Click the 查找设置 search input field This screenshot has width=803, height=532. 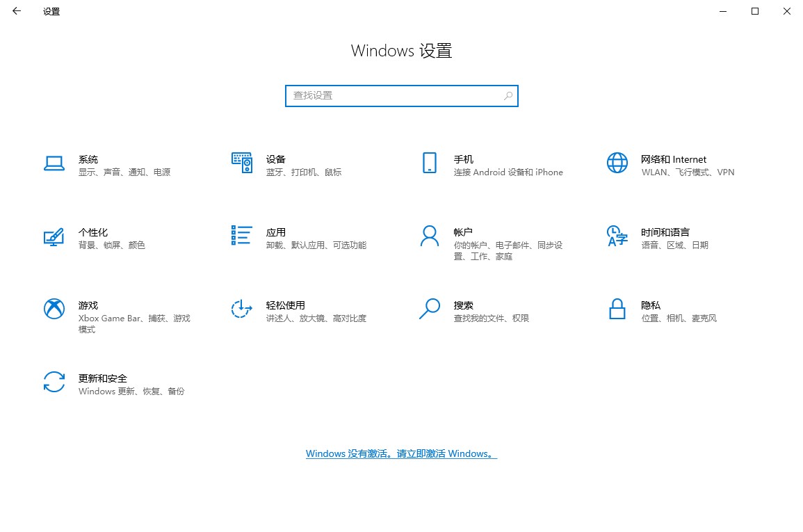point(393,95)
